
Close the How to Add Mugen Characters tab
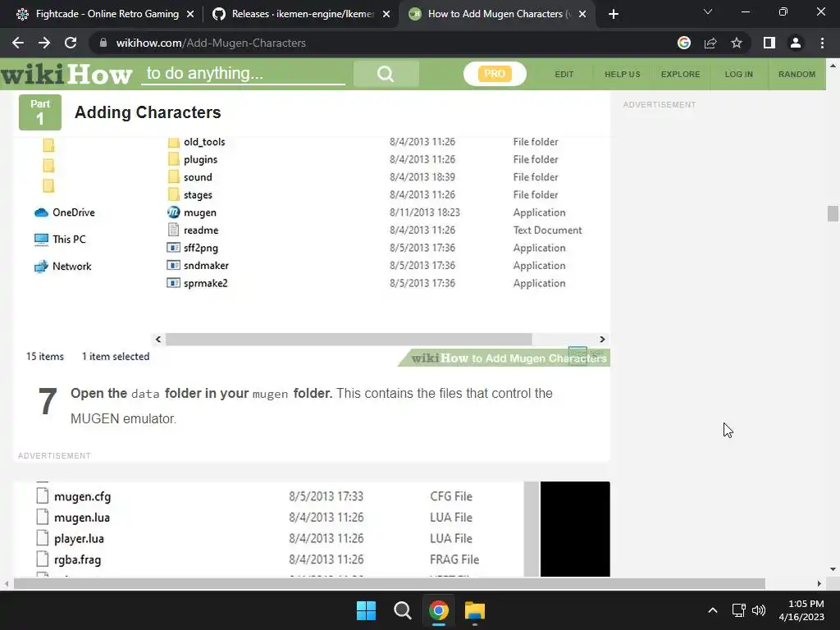tap(583, 14)
